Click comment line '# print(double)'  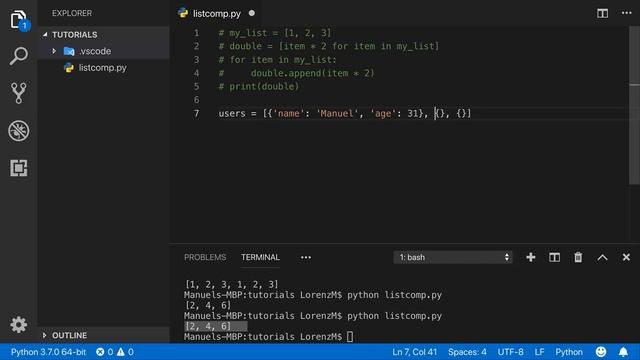[x=259, y=87]
